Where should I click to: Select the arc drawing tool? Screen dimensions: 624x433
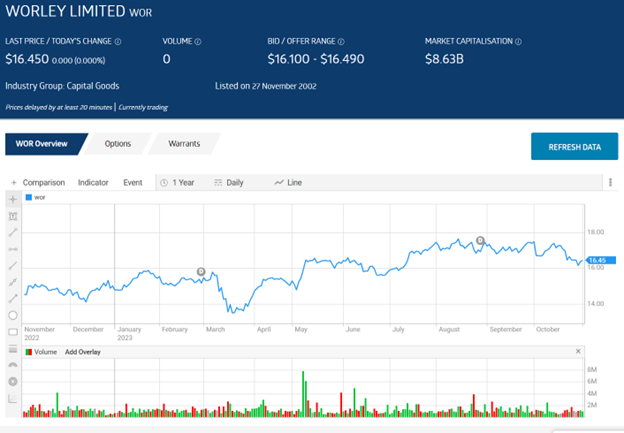tap(13, 365)
